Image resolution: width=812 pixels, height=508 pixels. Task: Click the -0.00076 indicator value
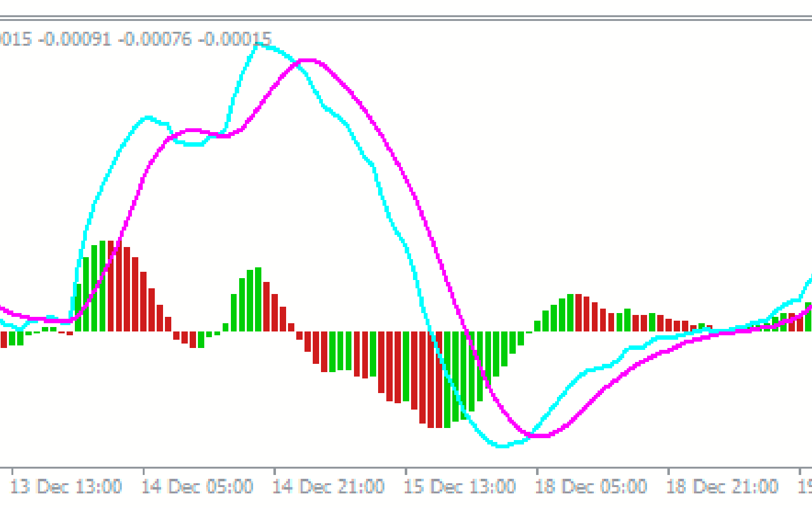click(x=155, y=39)
